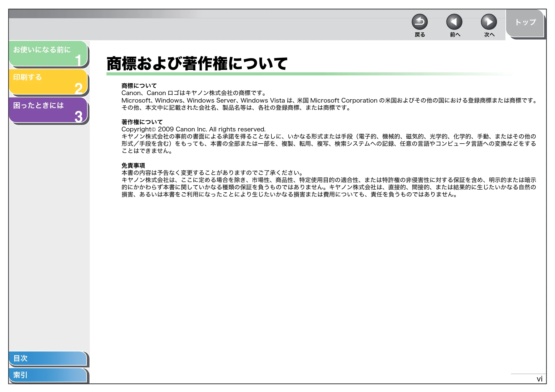Click the Copyright© 2009 Canon Inc. line

tap(193, 129)
